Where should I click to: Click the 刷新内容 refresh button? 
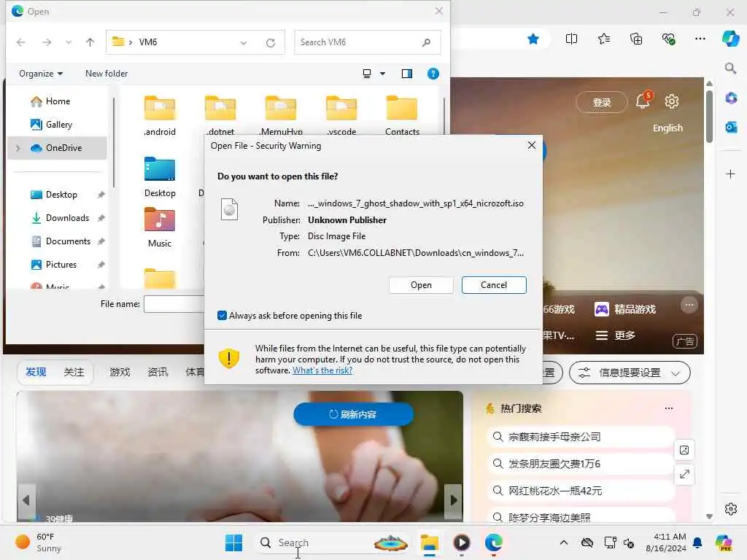pyautogui.click(x=353, y=414)
